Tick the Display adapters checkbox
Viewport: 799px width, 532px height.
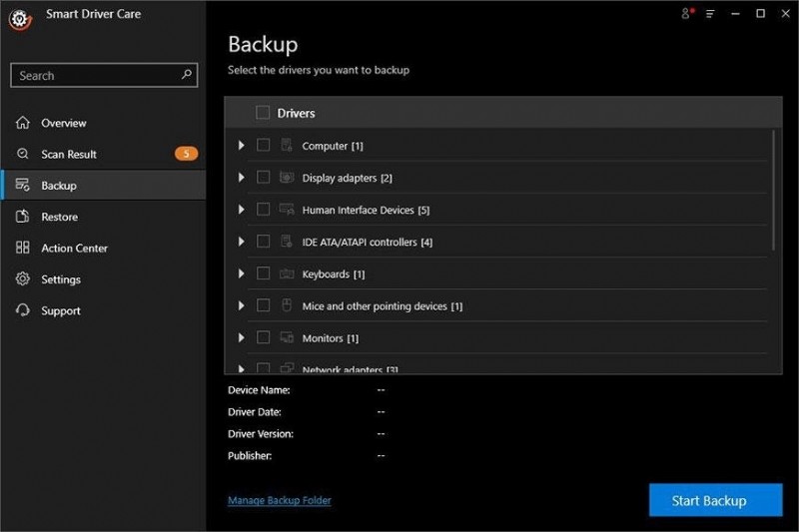point(263,178)
